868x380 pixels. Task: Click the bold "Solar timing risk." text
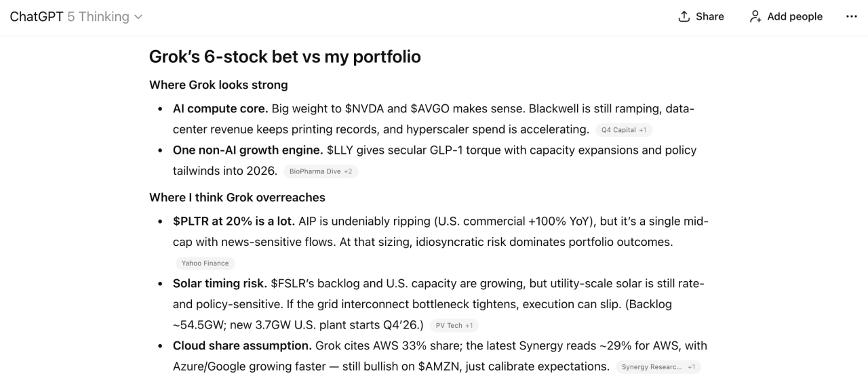tap(220, 283)
